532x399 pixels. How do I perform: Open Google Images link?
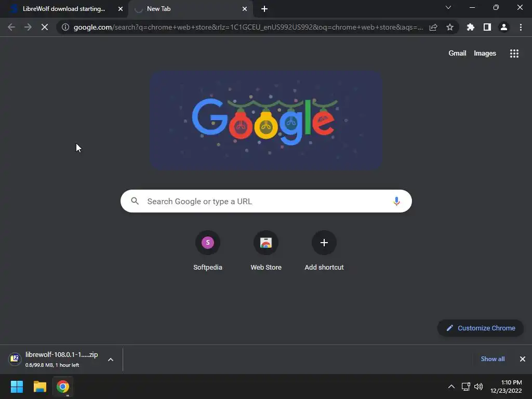click(x=485, y=54)
